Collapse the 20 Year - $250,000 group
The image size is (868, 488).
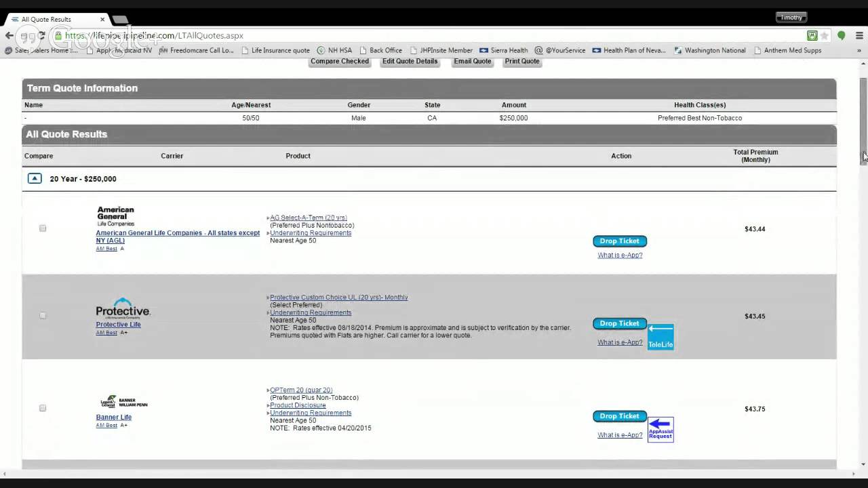[35, 179]
